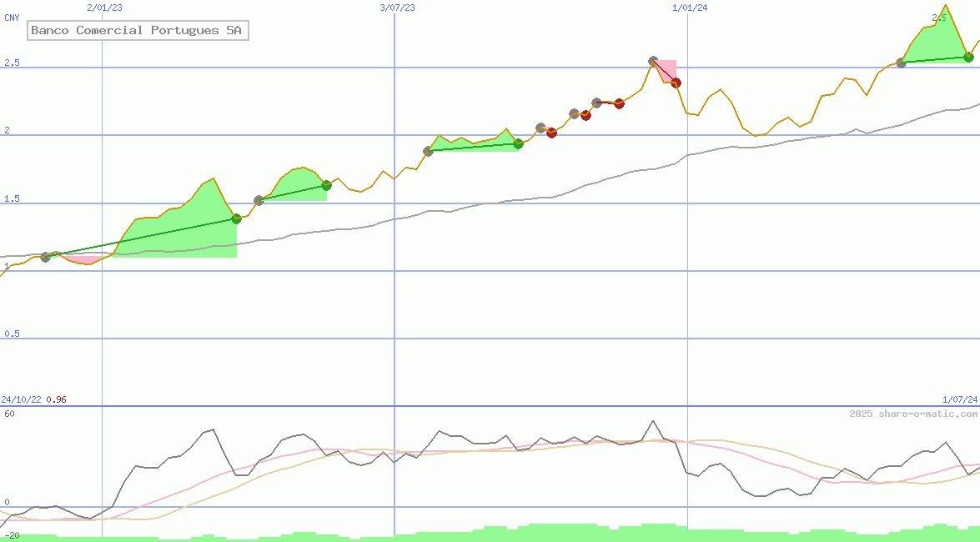Click the CNY currency label
Screen dimensions: 980x542
pyautogui.click(x=12, y=18)
